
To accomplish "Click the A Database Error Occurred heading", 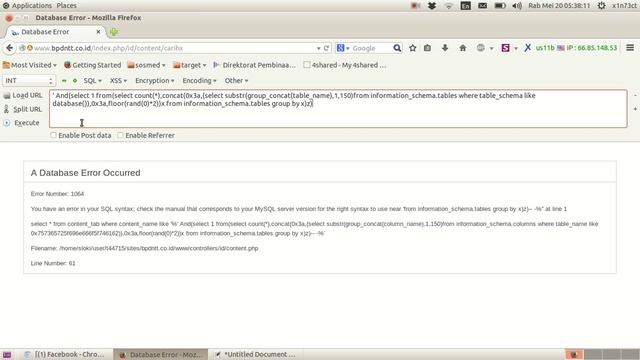I will pos(85,173).
